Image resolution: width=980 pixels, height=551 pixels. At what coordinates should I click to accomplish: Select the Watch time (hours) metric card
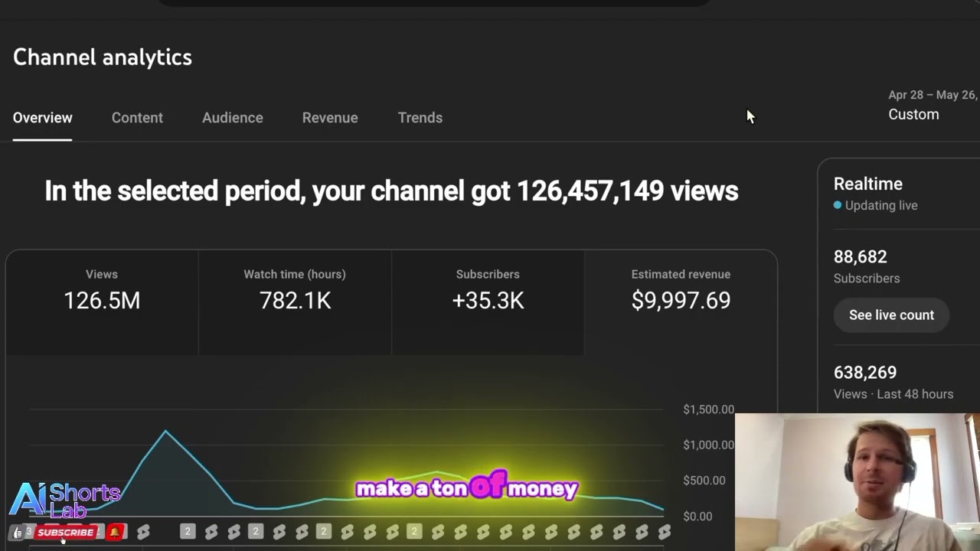point(295,302)
